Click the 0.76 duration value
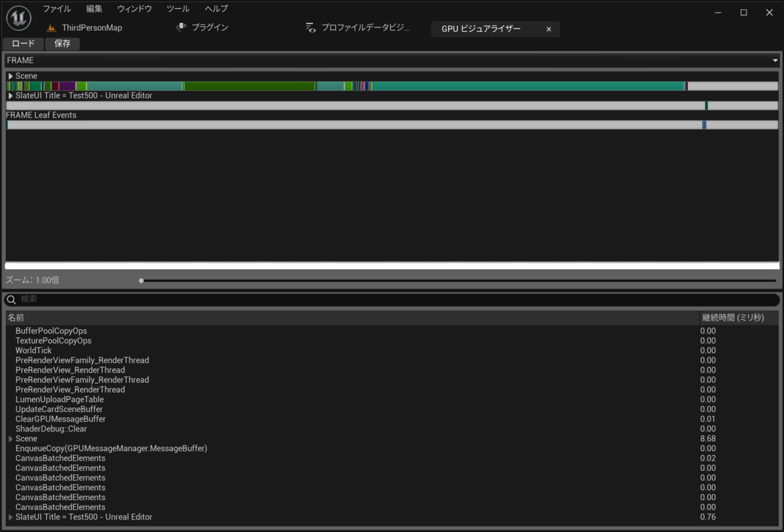The image size is (784, 532). pyautogui.click(x=708, y=517)
